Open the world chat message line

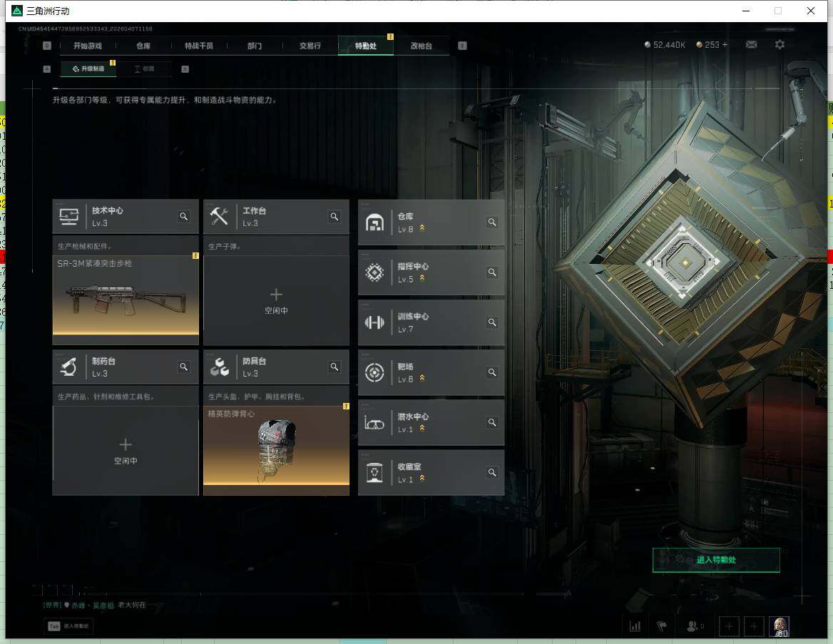tap(95, 605)
